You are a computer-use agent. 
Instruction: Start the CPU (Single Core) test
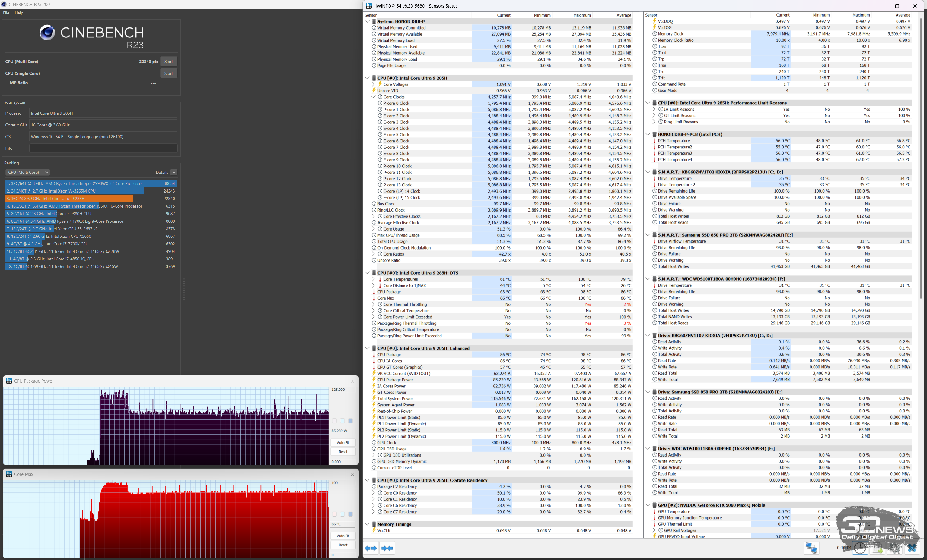tap(169, 73)
